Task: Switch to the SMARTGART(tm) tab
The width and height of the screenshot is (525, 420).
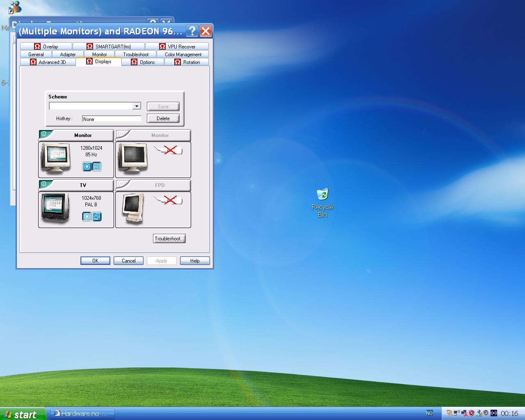Action: coord(109,46)
